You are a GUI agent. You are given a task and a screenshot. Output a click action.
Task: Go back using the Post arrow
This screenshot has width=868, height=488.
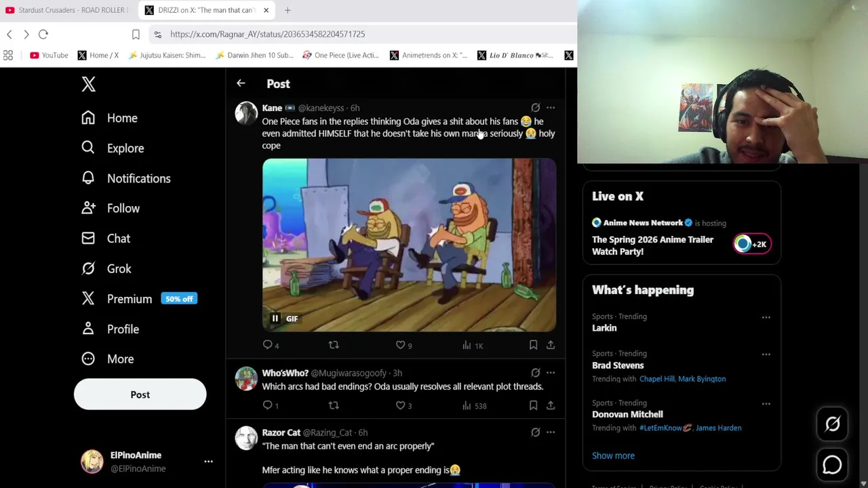(241, 83)
